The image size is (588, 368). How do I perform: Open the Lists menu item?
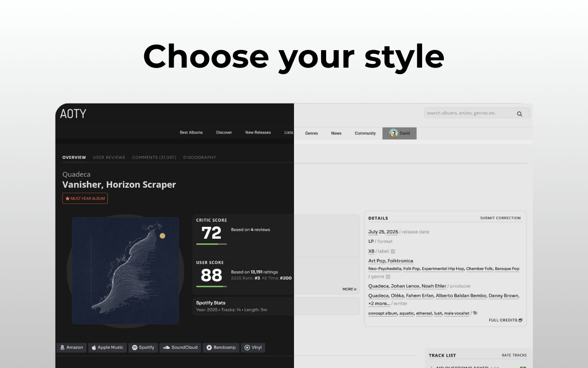pos(288,132)
